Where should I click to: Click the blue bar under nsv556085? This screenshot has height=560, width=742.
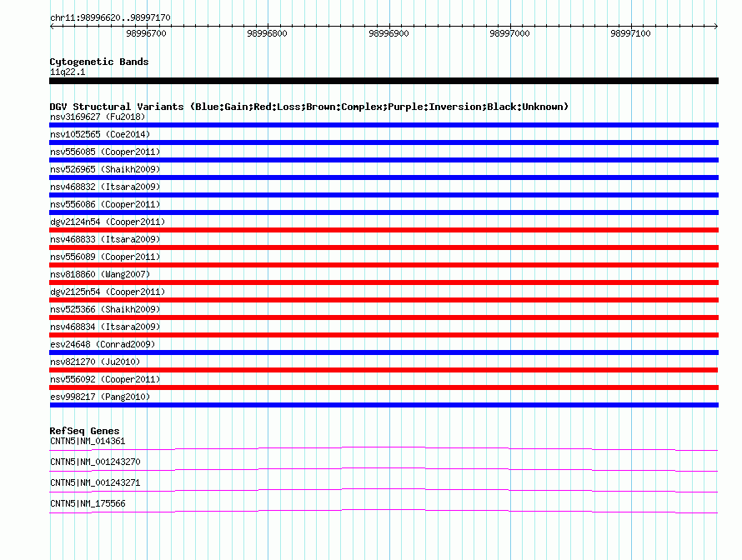pos(384,160)
